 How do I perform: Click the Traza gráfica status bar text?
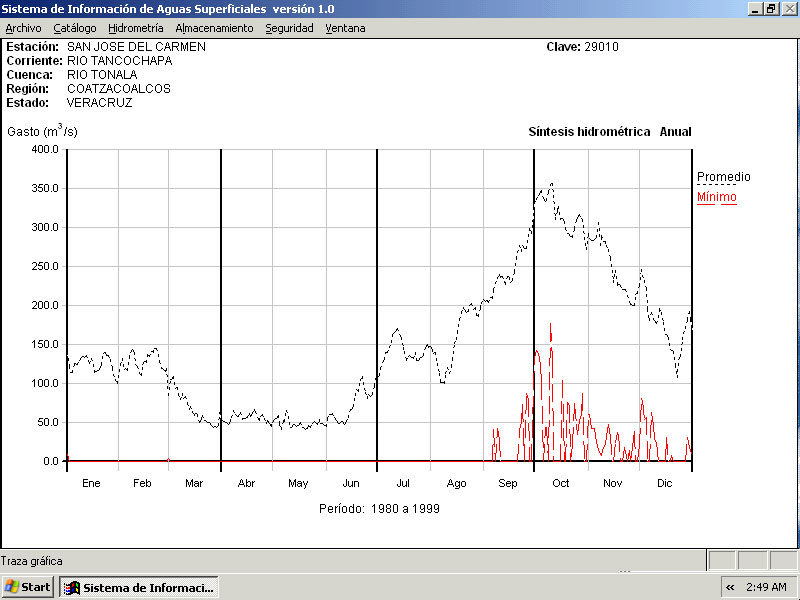[32, 561]
